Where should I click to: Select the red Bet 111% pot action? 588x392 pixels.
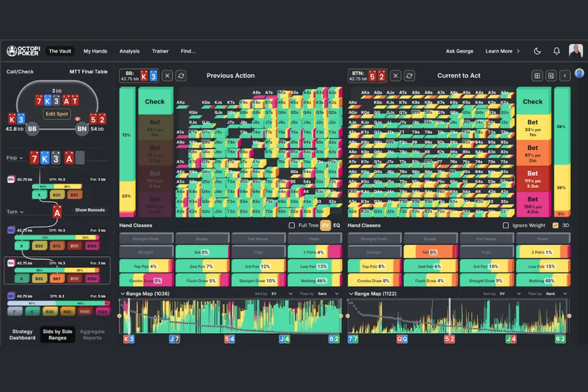pos(532,177)
